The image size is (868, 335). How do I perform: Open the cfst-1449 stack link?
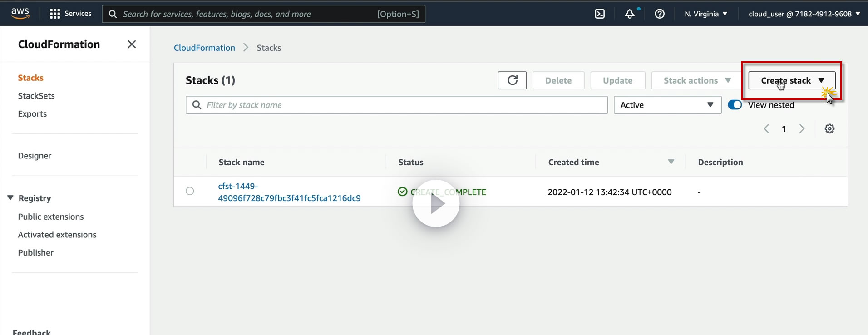click(289, 192)
